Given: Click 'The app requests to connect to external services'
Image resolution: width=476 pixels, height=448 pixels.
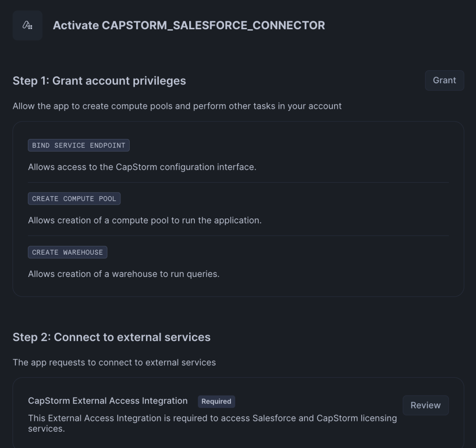Looking at the screenshot, I should [114, 362].
